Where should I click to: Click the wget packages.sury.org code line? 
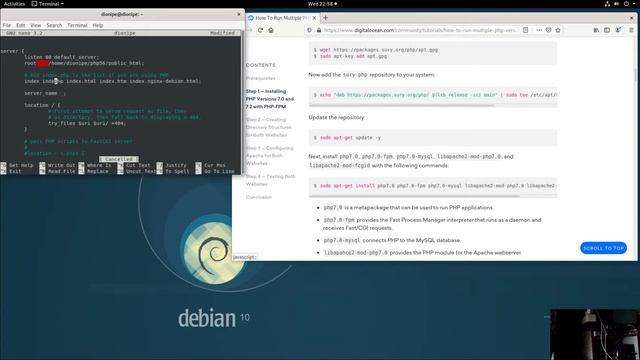[376, 50]
